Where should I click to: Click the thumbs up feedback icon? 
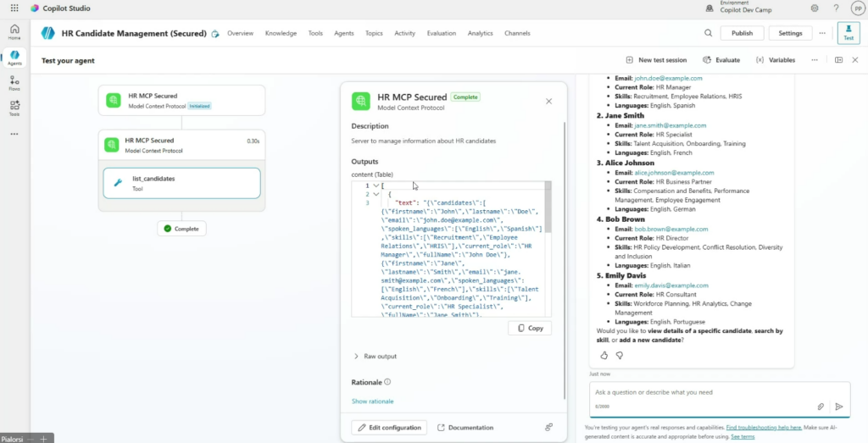(604, 355)
